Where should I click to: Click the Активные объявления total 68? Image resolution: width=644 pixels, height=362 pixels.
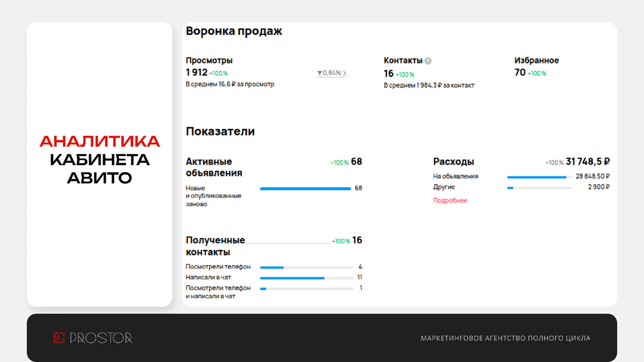click(x=356, y=161)
